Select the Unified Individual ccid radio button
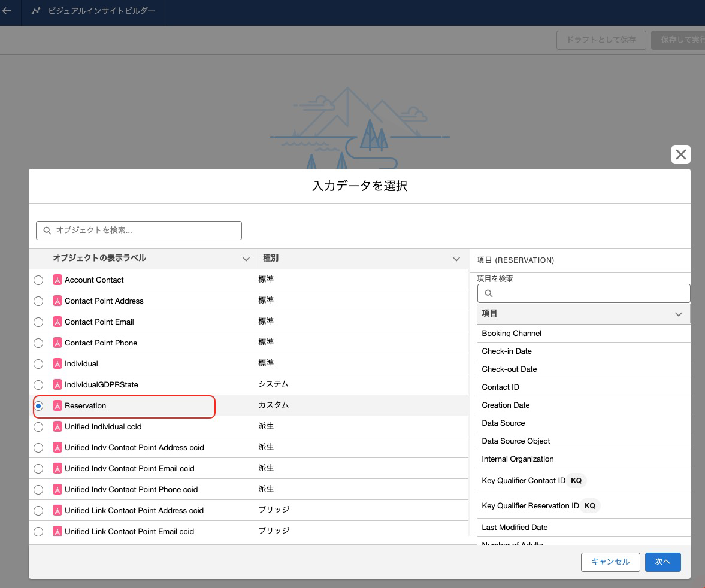The height and width of the screenshot is (588, 705). (39, 427)
